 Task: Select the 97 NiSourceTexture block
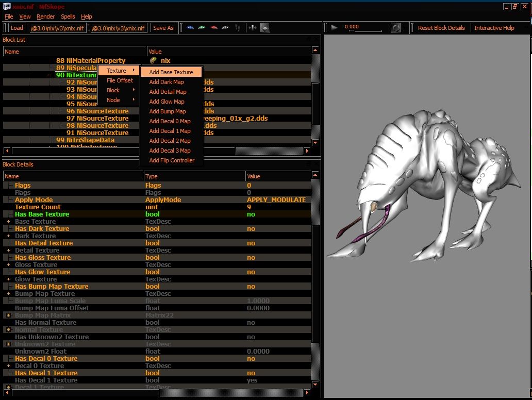point(97,119)
